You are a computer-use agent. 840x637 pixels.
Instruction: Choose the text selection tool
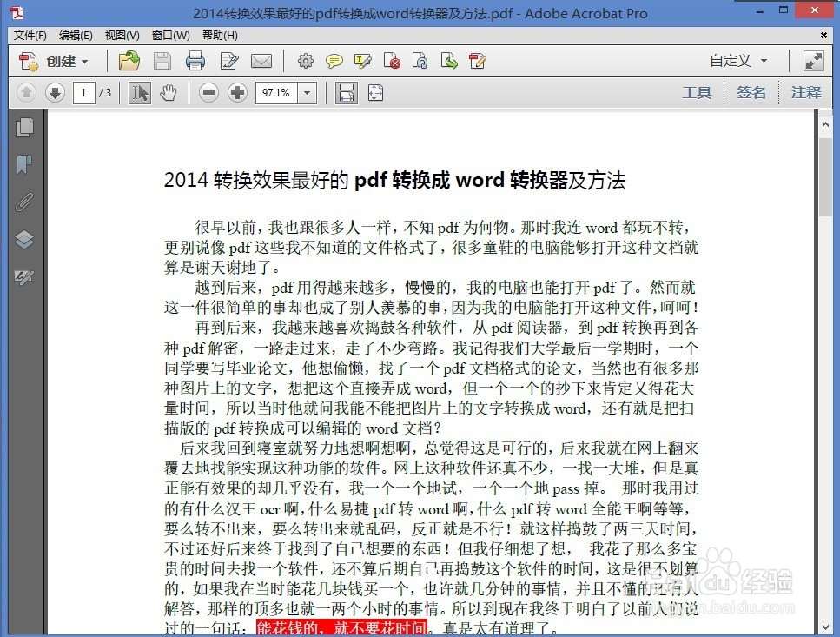[140, 93]
